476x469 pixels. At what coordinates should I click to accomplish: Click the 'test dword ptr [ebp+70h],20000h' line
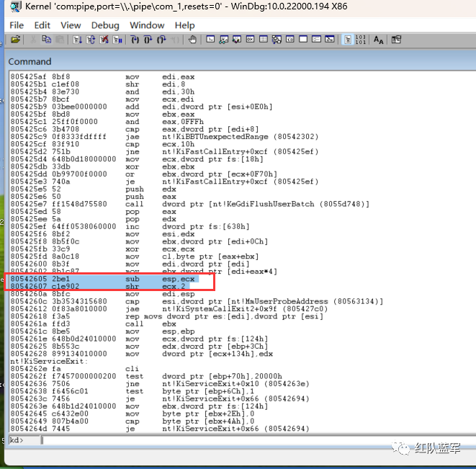[146, 376]
